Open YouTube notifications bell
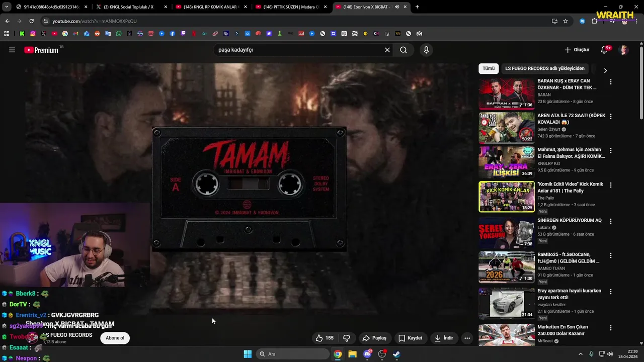Viewport: 644px width, 362px height. (x=605, y=50)
